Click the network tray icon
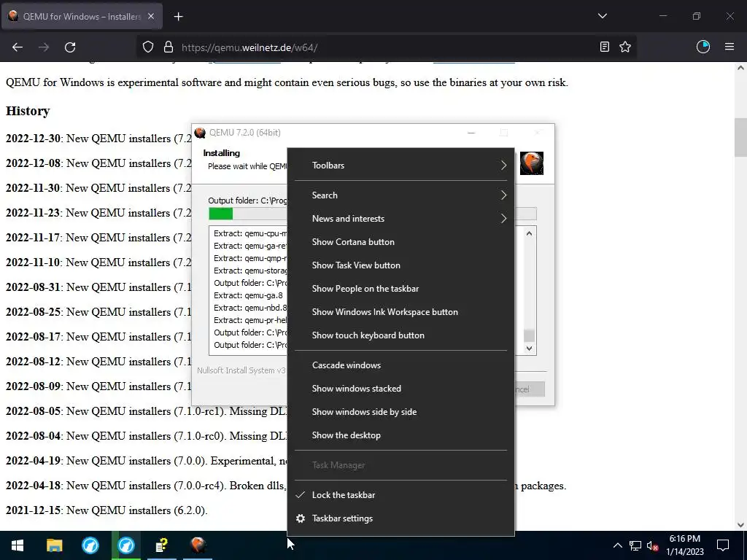This screenshot has width=747, height=560. tap(635, 545)
